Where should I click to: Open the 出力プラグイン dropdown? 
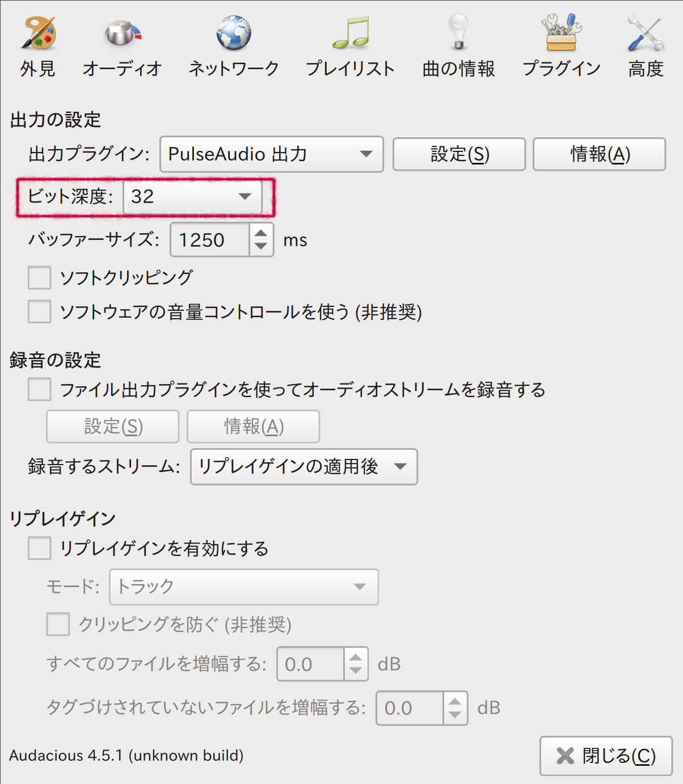click(271, 154)
